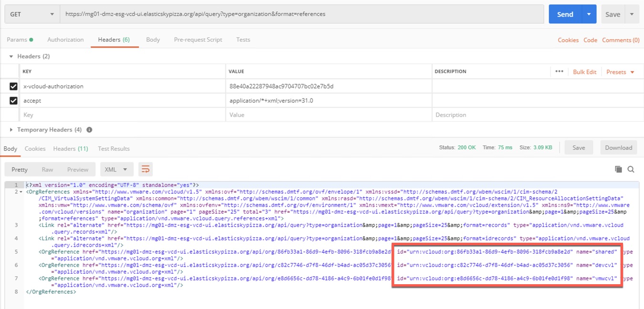Expand the Temporary Headers section
The image size is (644, 309).
(x=11, y=130)
